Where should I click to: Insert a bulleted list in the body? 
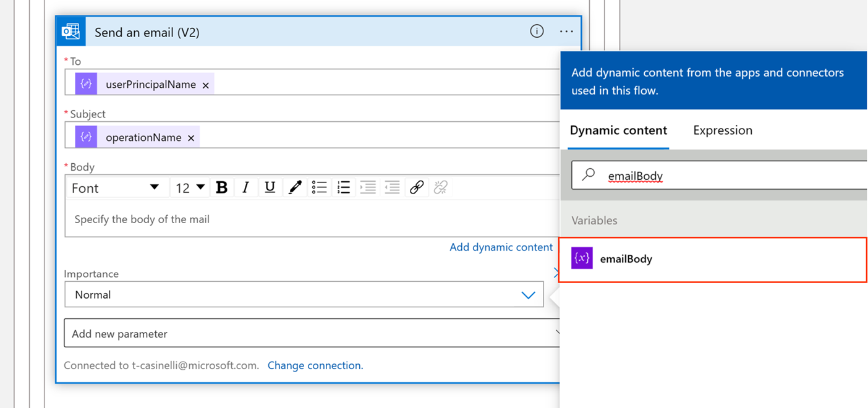tap(319, 187)
